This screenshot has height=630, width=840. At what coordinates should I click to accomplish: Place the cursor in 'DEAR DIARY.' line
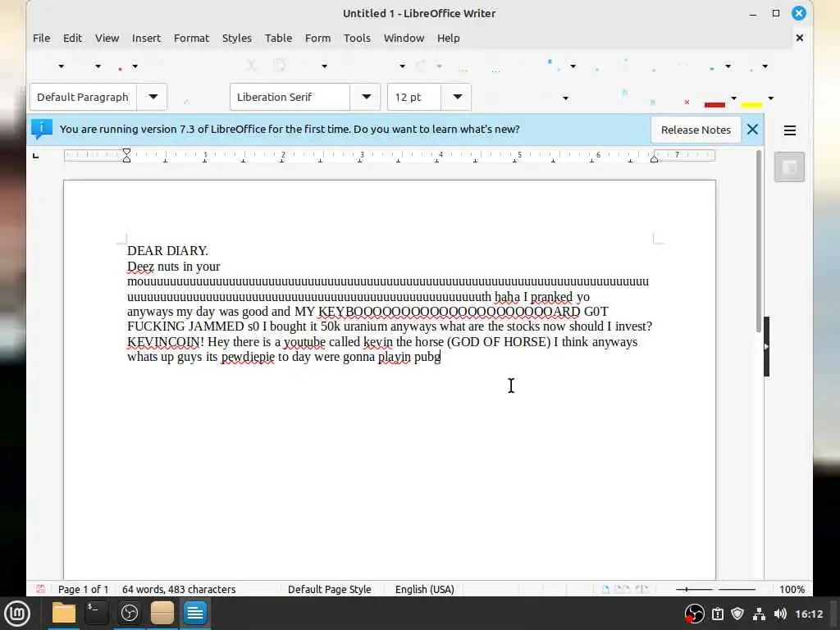pos(167,251)
